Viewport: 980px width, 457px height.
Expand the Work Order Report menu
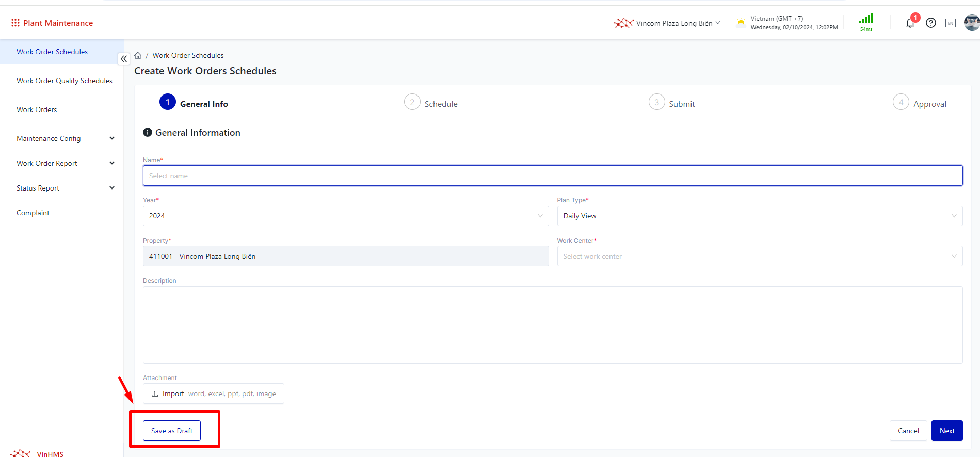[x=65, y=163]
